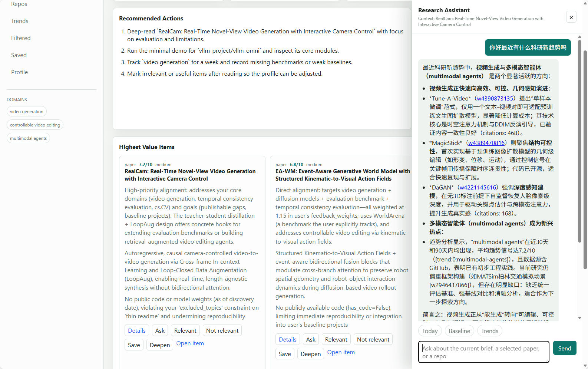Select the multimodal agents domain chip
The width and height of the screenshot is (588, 369).
(29, 138)
